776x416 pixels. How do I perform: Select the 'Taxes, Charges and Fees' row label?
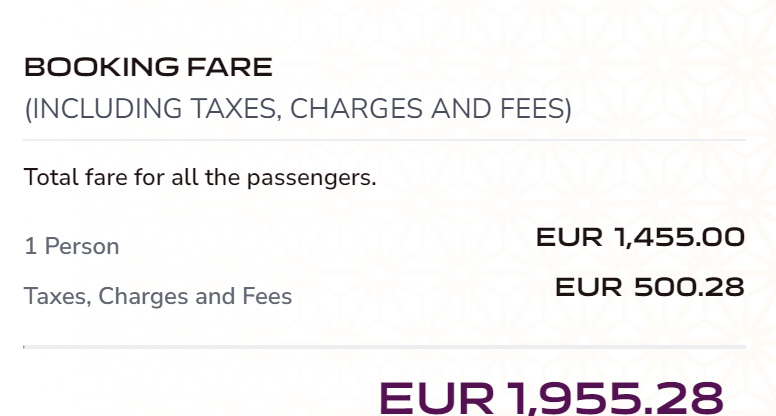tap(158, 297)
